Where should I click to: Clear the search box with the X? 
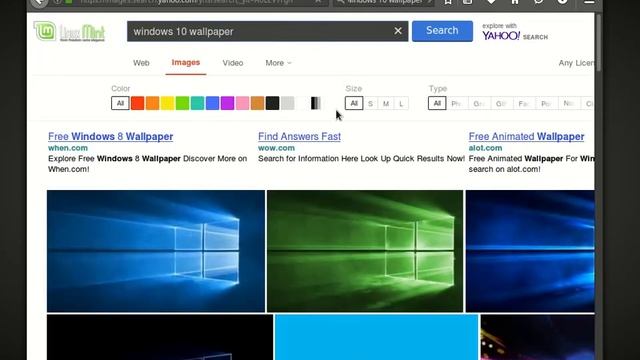tap(398, 31)
